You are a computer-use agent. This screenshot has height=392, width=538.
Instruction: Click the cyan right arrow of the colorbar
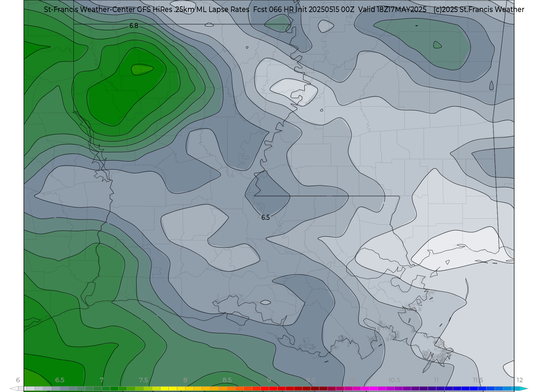[524, 389]
